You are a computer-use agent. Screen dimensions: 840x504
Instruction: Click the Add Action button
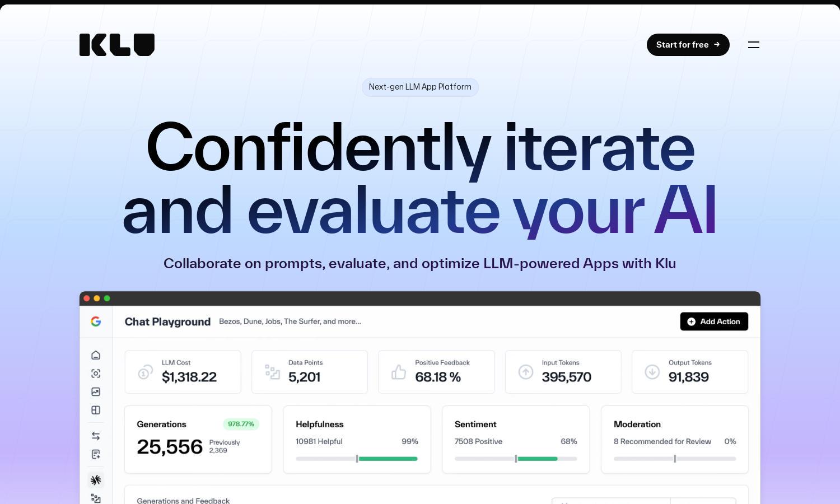click(x=714, y=321)
